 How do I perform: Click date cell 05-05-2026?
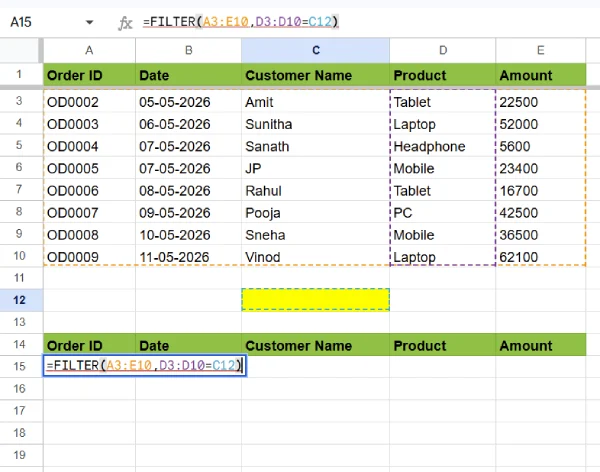tap(188, 102)
